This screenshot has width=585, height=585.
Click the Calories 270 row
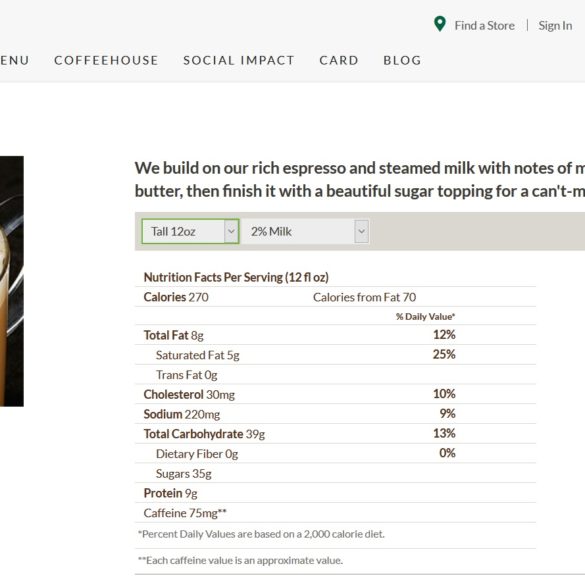pos(335,297)
